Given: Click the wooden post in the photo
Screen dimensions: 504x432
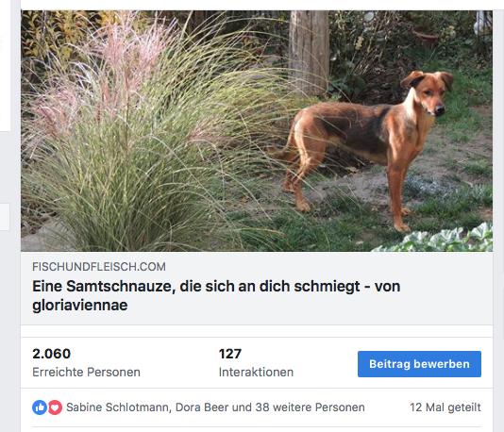Looking at the screenshot, I should 309,51.
